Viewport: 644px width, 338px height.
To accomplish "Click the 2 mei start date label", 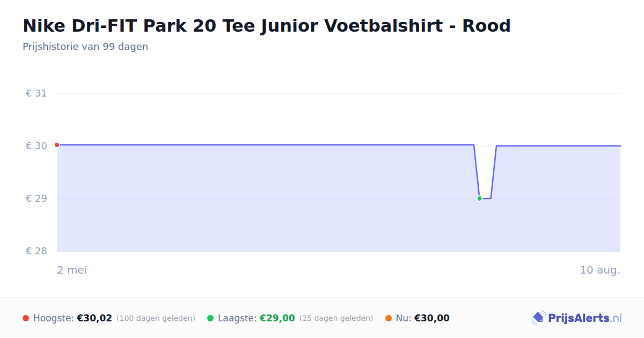I will click(x=72, y=270).
